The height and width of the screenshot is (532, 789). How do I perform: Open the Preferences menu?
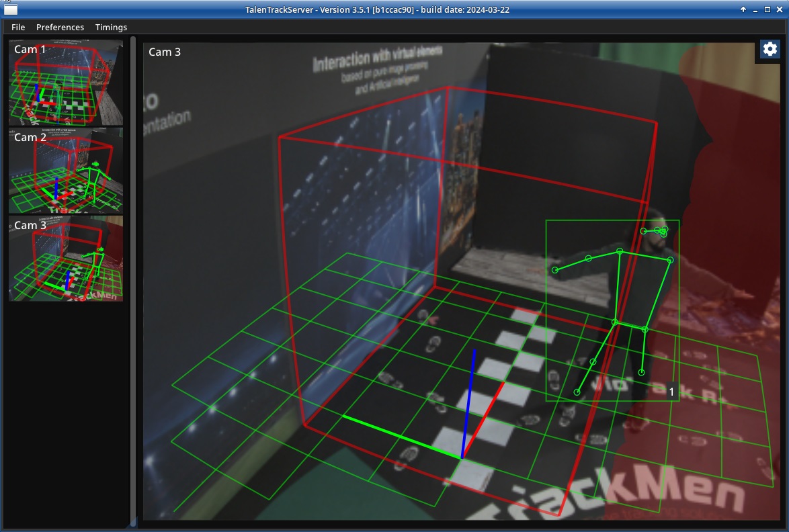pos(60,27)
